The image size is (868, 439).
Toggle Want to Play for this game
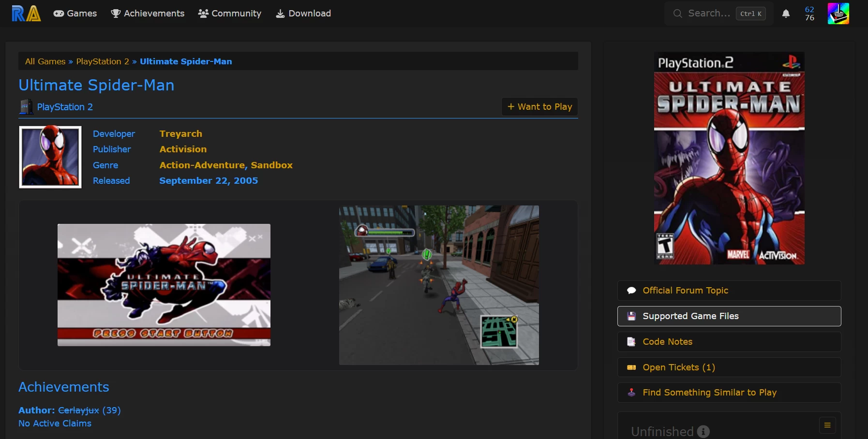click(x=539, y=107)
